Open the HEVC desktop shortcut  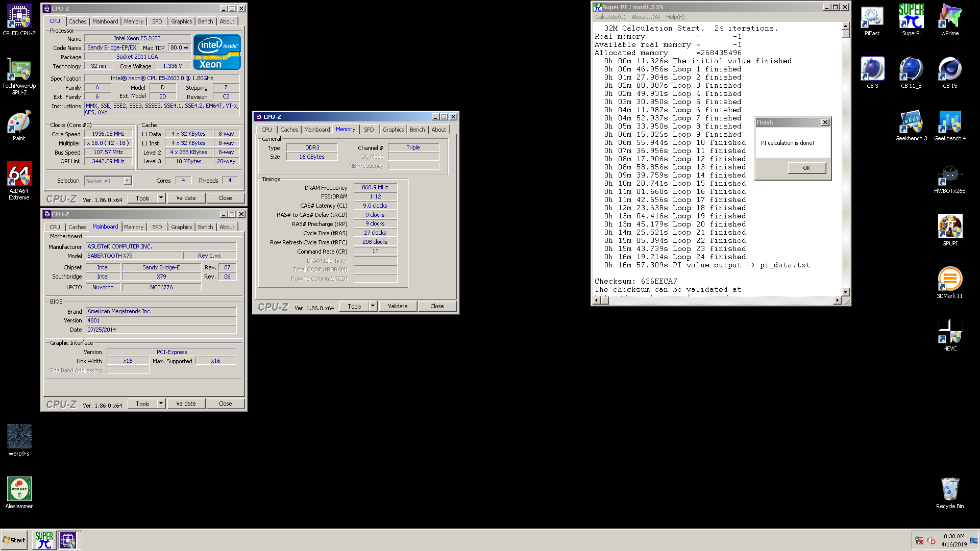pos(950,336)
